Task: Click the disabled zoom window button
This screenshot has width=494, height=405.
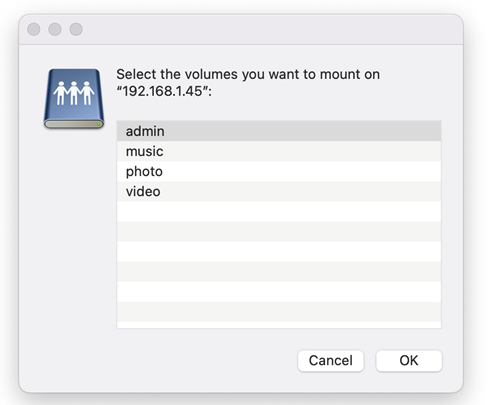Action: pyautogui.click(x=76, y=29)
